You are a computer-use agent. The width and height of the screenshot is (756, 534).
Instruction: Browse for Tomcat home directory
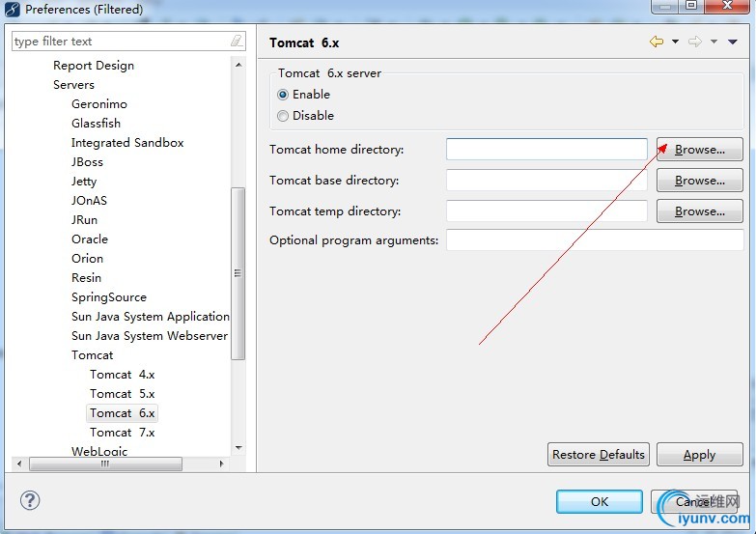click(700, 150)
